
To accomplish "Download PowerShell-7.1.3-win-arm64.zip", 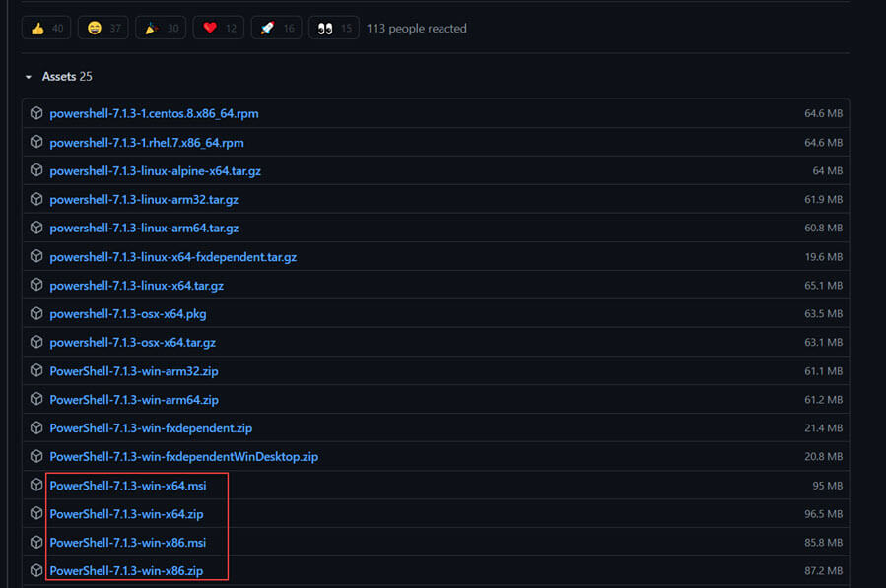I will point(134,400).
